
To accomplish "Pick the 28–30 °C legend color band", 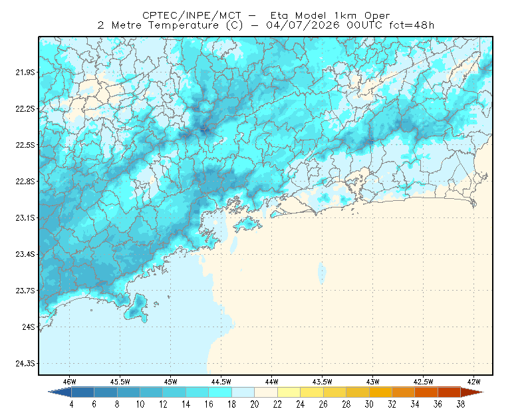I will [x=358, y=392].
